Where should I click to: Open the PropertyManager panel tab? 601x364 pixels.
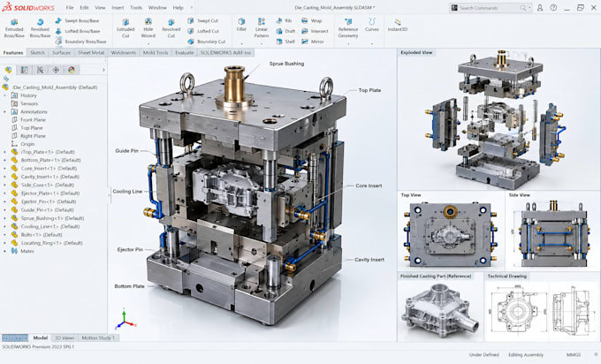point(24,70)
